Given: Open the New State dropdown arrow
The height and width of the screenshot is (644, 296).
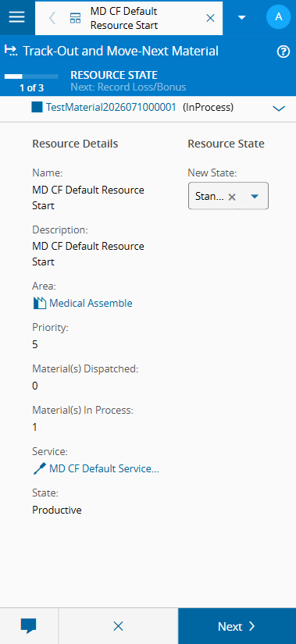Looking at the screenshot, I should coord(255,196).
